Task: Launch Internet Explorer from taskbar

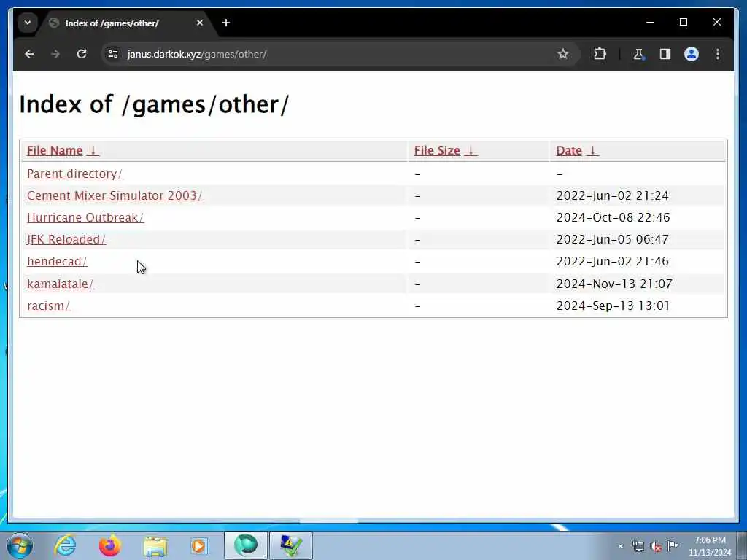Action: [x=65, y=545]
